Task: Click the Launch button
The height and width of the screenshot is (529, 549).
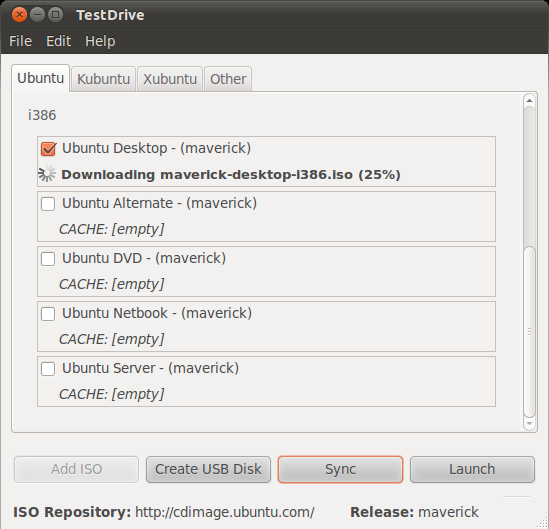Action: [472, 469]
